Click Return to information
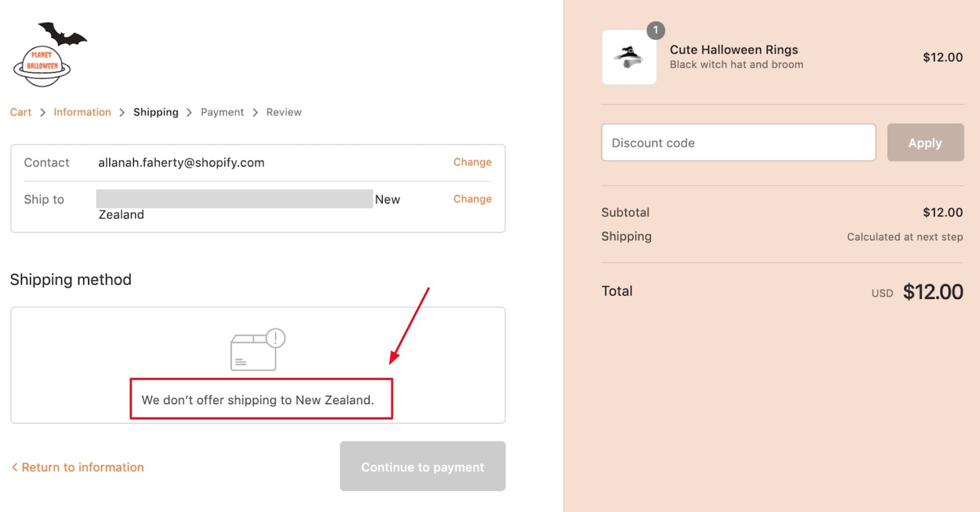The height and width of the screenshot is (512, 980). [83, 467]
